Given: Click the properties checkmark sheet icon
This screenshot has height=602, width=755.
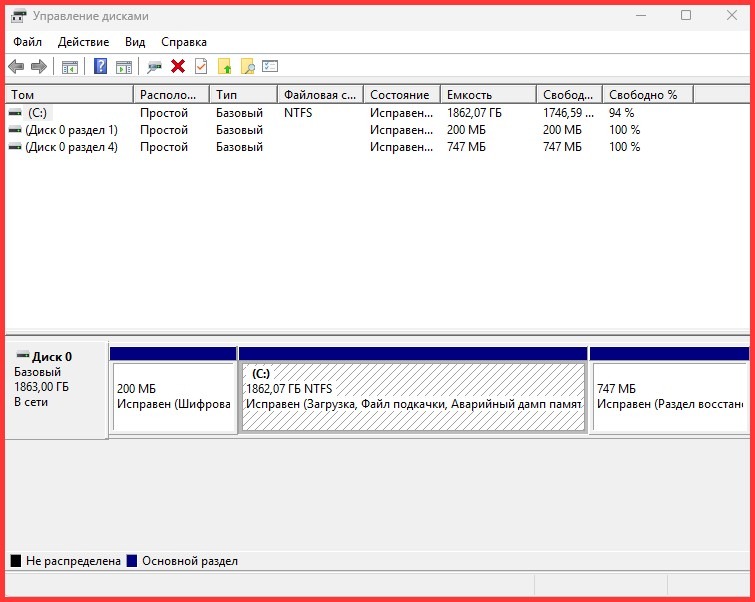Looking at the screenshot, I should tap(201, 67).
